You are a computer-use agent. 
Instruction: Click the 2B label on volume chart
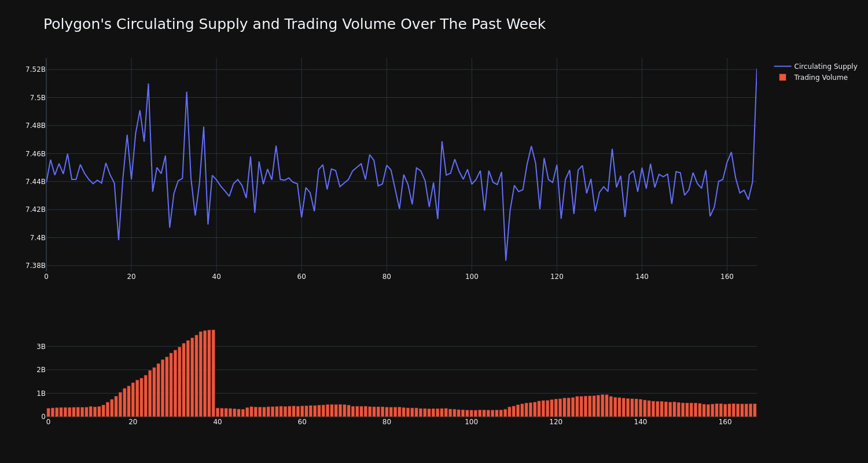tap(41, 370)
